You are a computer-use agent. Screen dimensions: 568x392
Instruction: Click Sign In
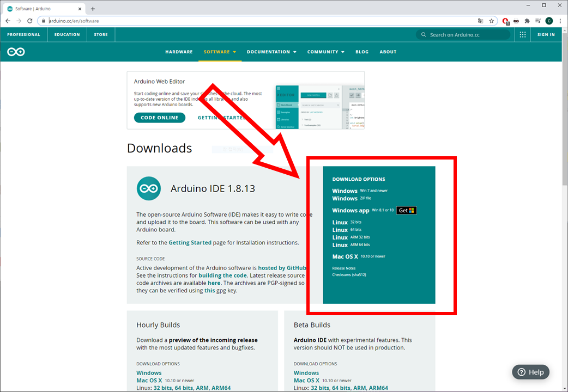(x=546, y=35)
